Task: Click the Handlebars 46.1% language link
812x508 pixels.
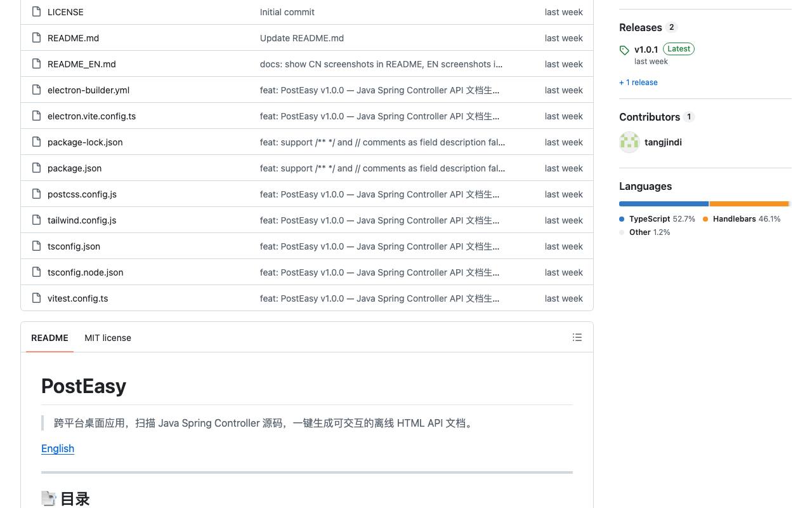Action: pos(742,219)
